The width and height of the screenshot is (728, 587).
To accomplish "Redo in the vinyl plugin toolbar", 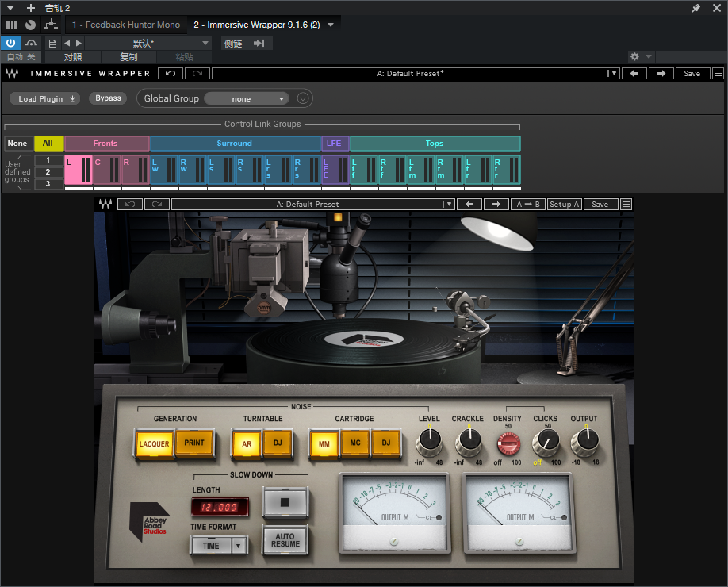I will pyautogui.click(x=156, y=205).
